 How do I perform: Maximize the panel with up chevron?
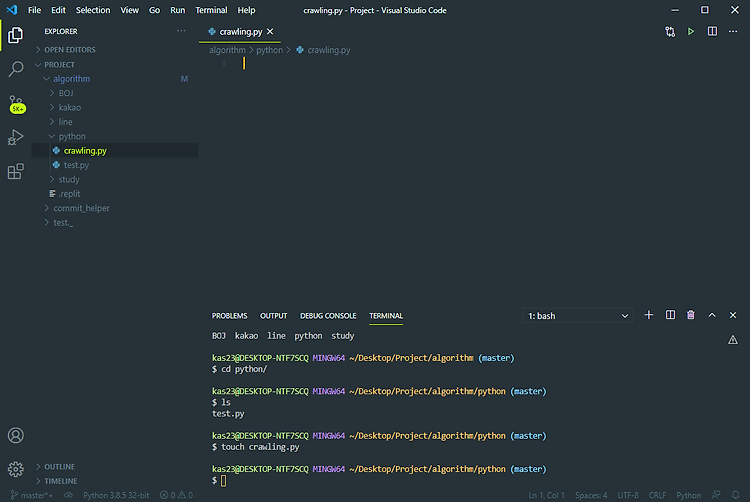712,315
